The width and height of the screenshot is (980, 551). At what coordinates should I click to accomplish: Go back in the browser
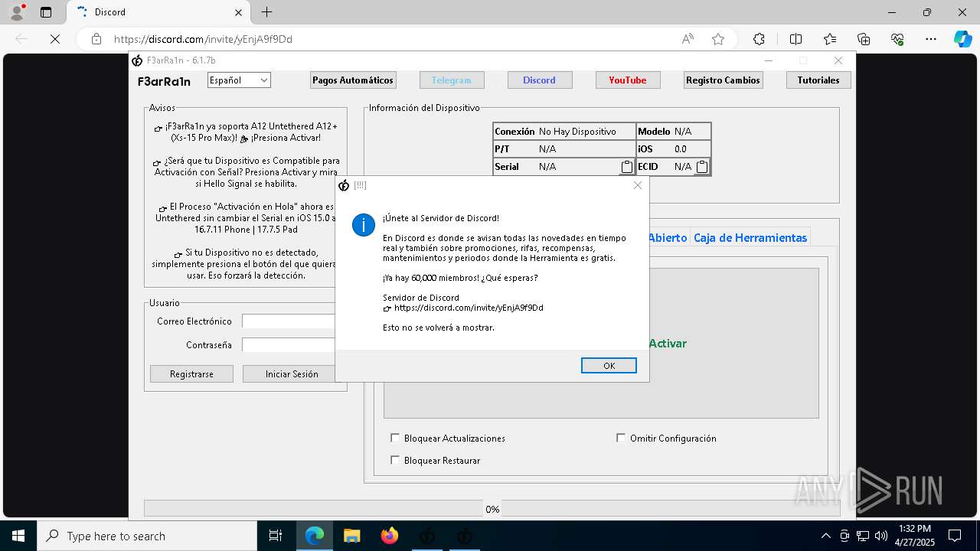coord(21,39)
